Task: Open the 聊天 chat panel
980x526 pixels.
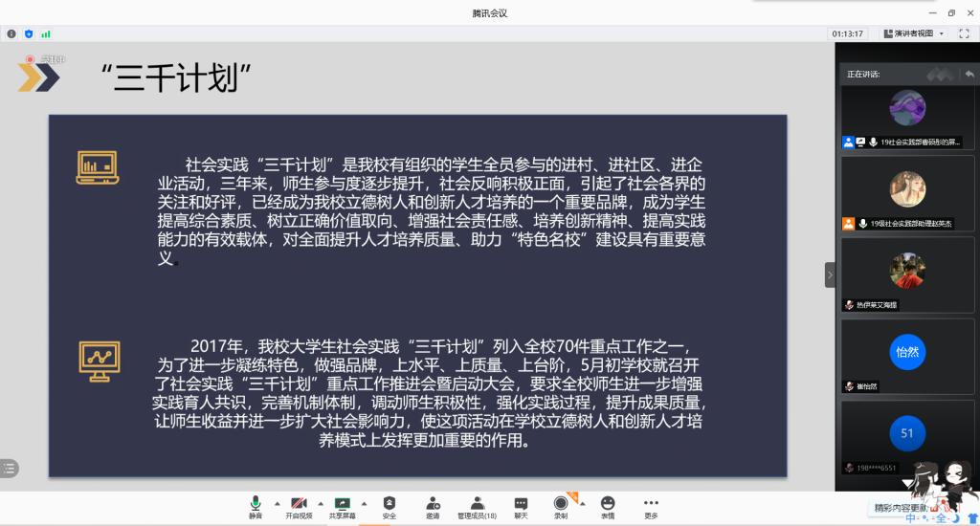Action: pyautogui.click(x=521, y=504)
